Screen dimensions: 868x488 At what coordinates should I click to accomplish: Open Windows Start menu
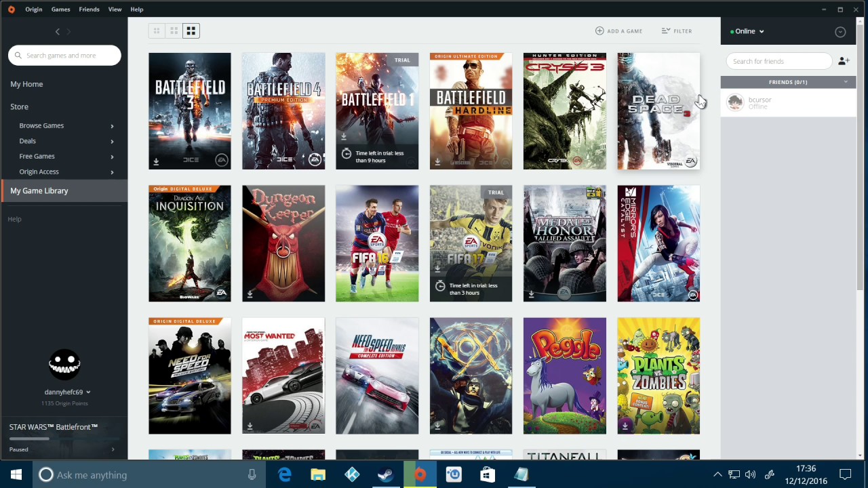[16, 474]
